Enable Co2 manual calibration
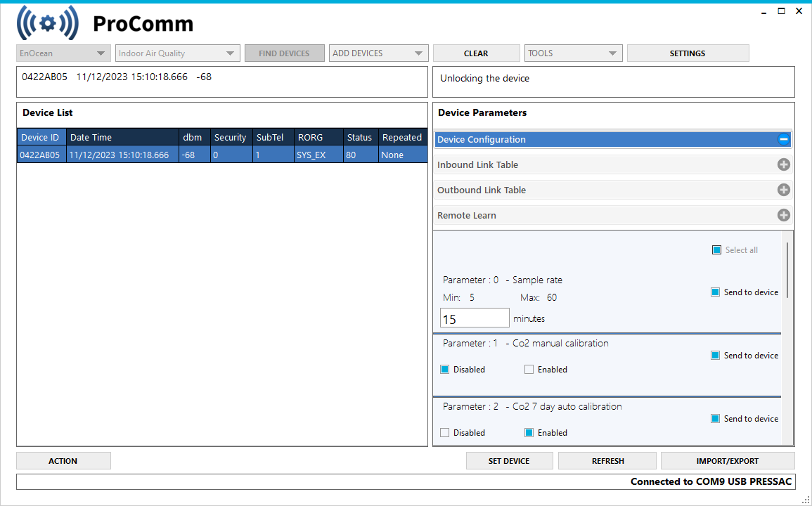 529,369
